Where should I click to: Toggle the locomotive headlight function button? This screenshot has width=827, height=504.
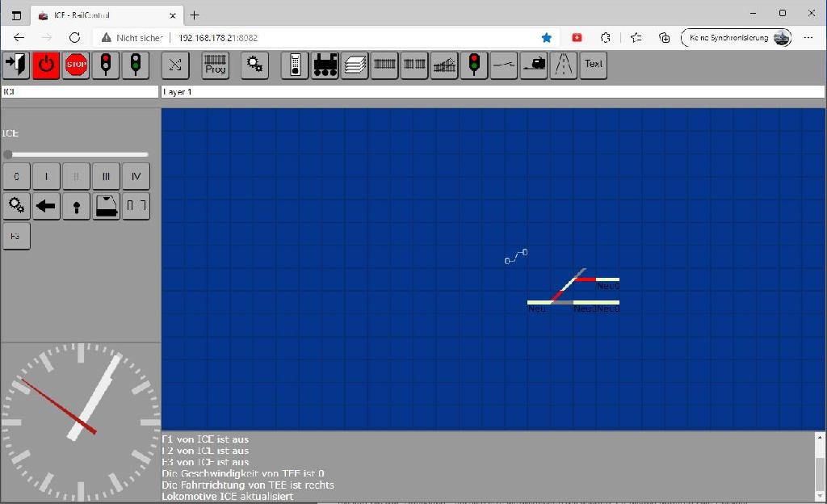point(76,206)
